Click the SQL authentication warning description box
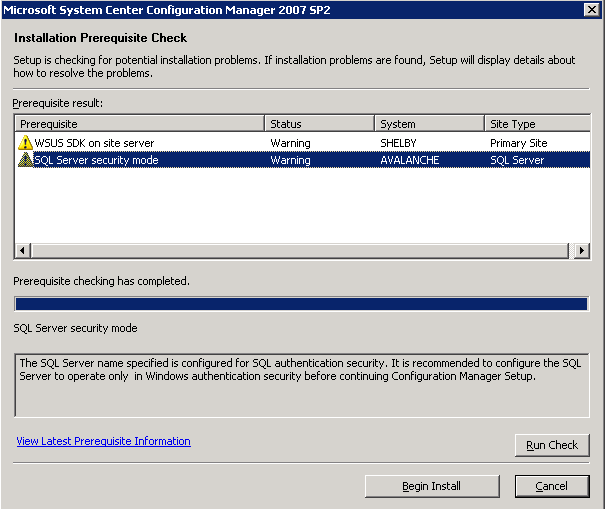Screen dimensions: 605x509 [x=302, y=385]
